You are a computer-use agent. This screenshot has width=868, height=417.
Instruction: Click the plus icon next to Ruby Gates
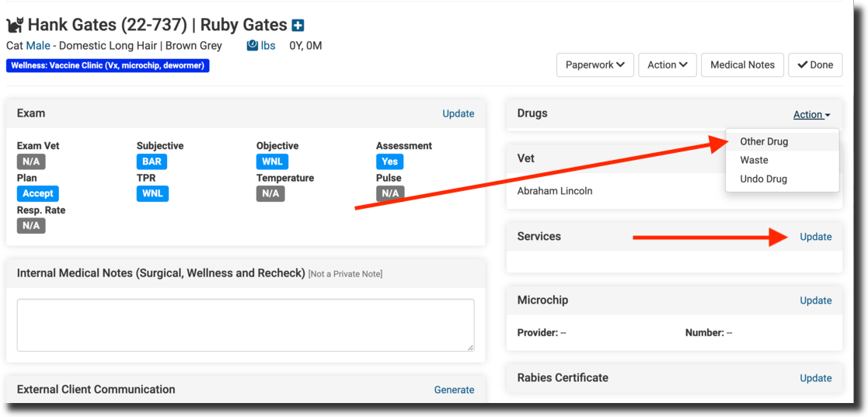click(298, 26)
